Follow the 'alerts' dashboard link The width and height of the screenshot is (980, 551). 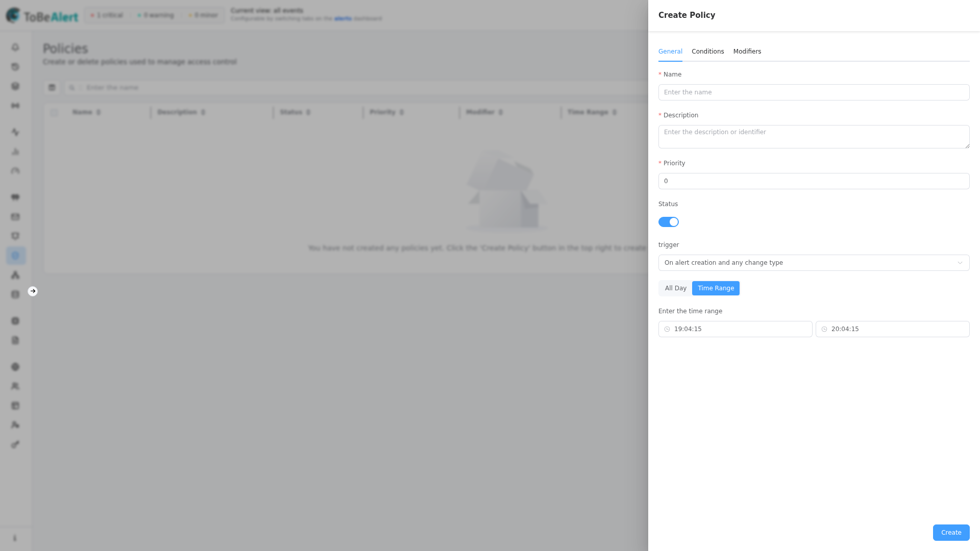[x=342, y=19]
